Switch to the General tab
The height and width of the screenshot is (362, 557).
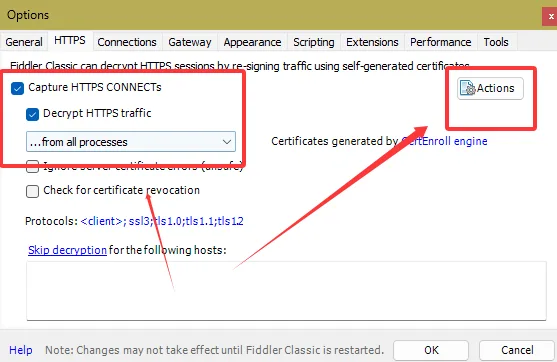(x=24, y=42)
